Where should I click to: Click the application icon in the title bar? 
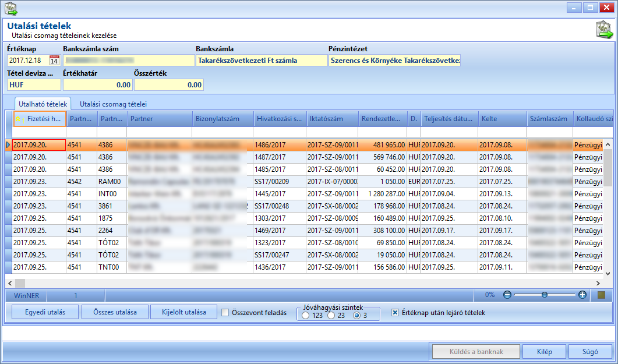[10, 8]
